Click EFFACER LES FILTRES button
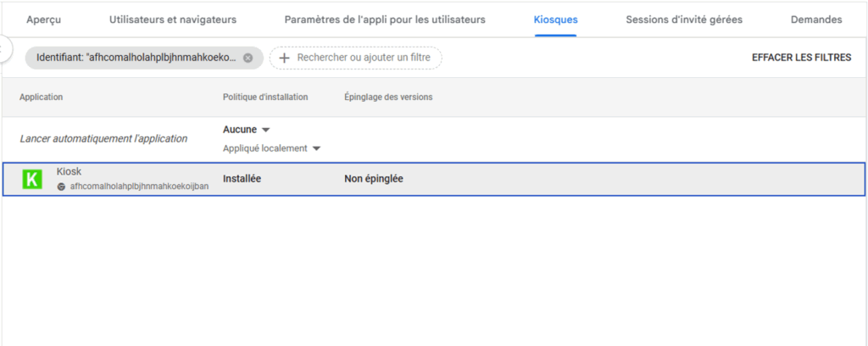Screen dimensions: 868x346 (x=801, y=58)
